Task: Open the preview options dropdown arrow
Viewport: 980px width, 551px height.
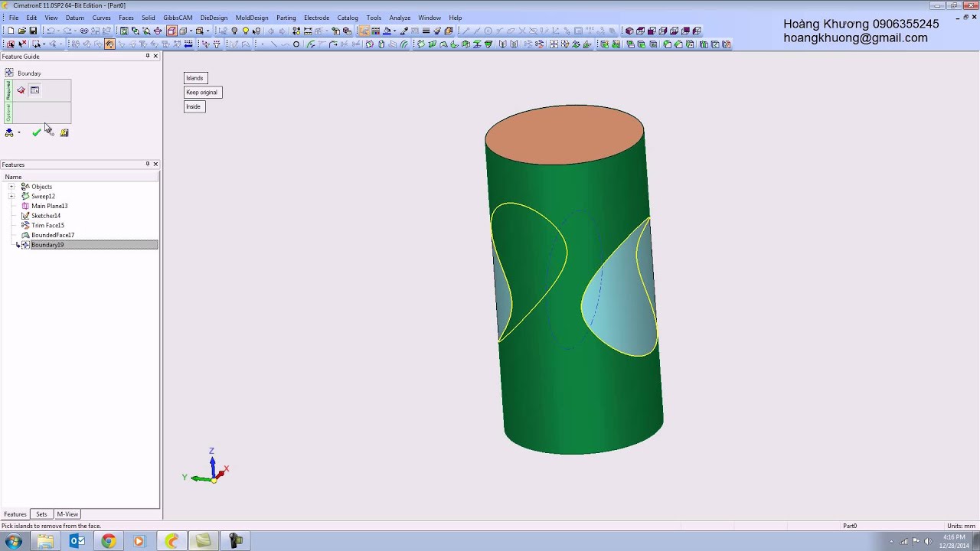Action: 18,132
